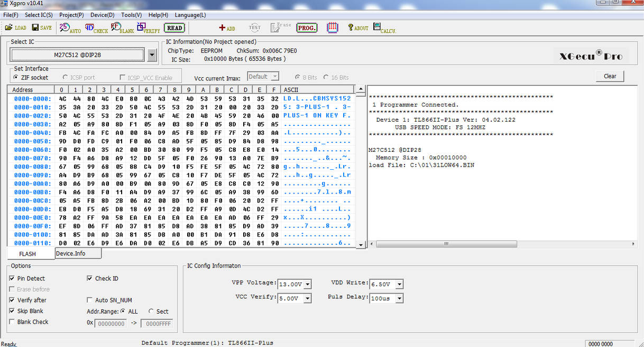644x347 pixels.
Task: Click the end address field 0000FFFF
Action: tap(157, 324)
